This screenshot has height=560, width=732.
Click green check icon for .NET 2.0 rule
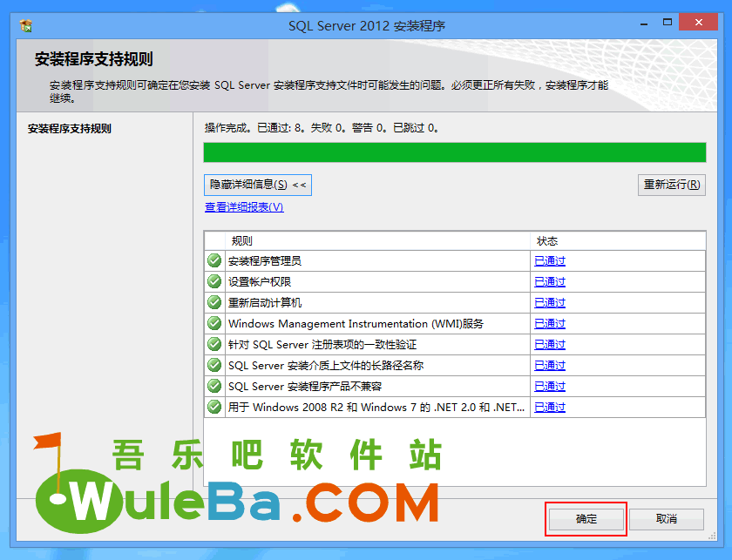[214, 407]
